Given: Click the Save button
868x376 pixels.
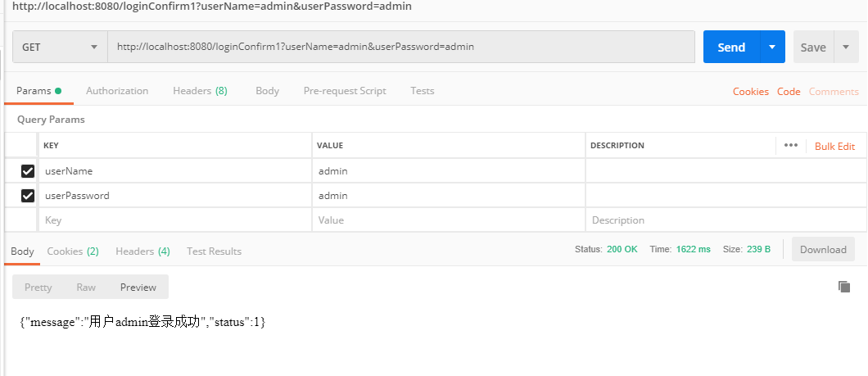Looking at the screenshot, I should click(813, 48).
